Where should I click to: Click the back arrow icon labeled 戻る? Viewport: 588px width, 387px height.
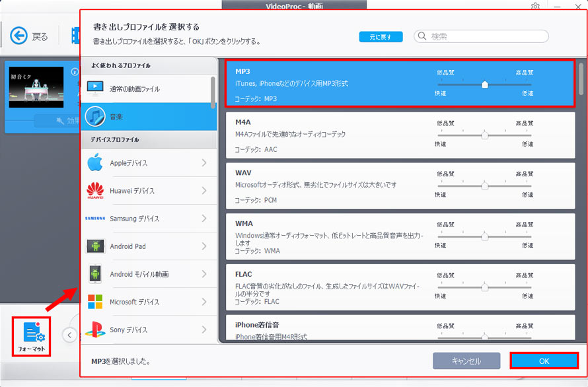[x=18, y=36]
